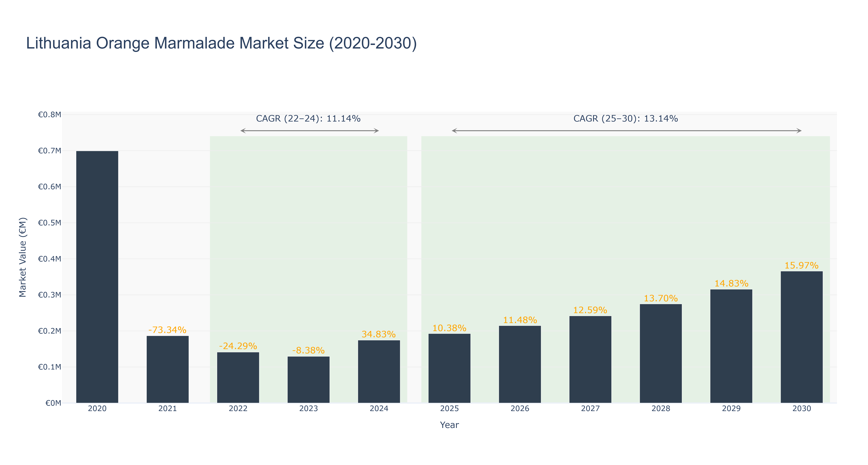Click the 'CAGR (22–24): 11.14%' annotation
Screen dimensions: 868x465
(308, 119)
